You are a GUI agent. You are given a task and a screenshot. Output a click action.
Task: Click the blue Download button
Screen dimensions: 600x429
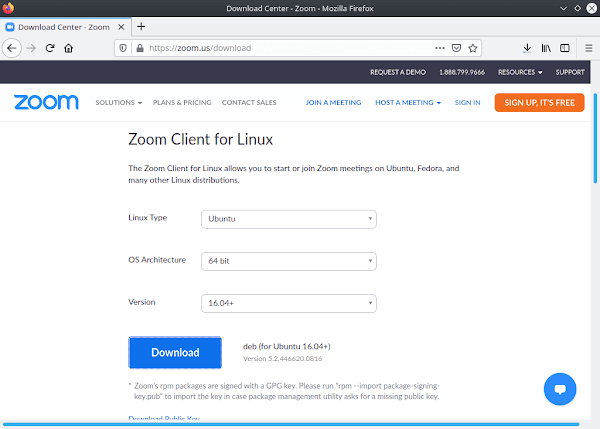175,352
